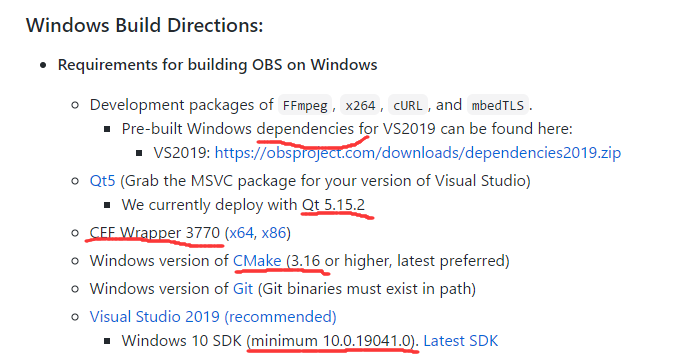Open the x64 CEF Wrapper link

[241, 233]
